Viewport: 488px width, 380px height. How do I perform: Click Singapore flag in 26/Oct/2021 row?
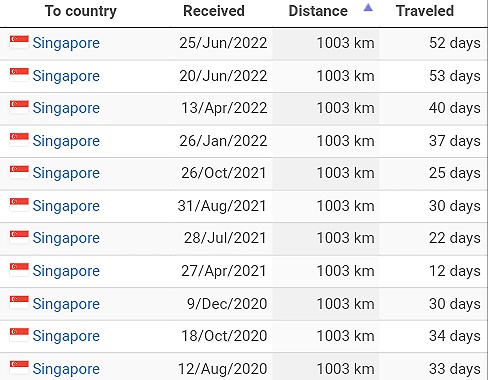point(19,172)
